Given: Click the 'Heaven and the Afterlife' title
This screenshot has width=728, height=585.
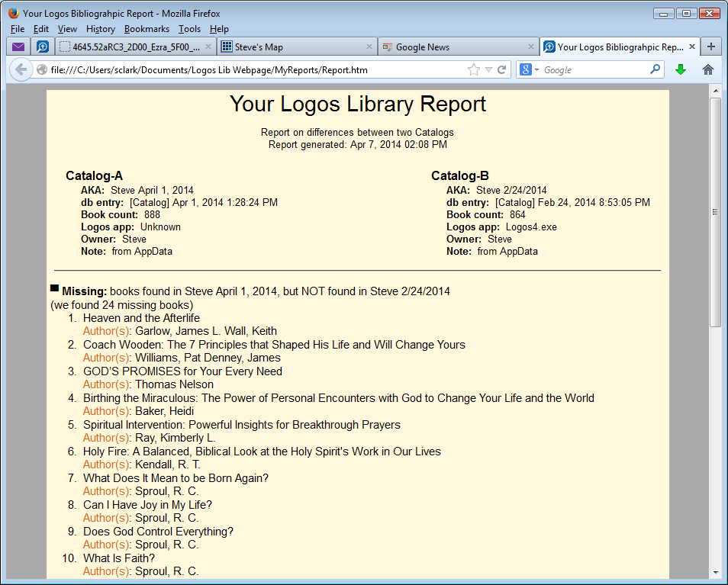Looking at the screenshot, I should (x=141, y=318).
